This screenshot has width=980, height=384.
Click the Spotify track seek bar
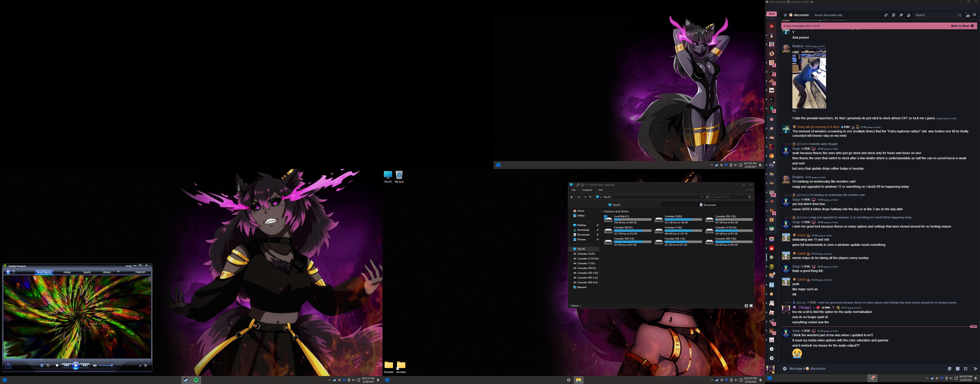coord(77,360)
